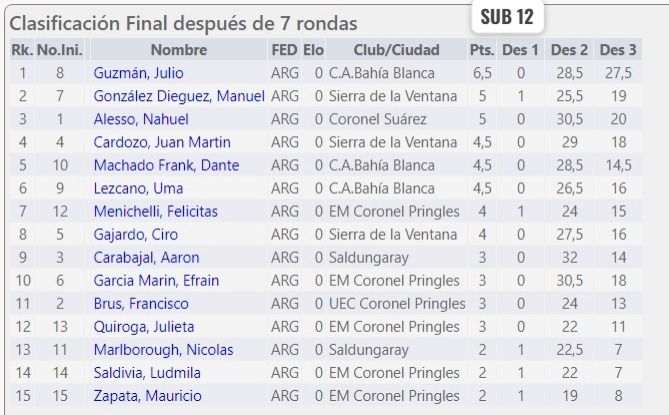Click González Dieguez, Manuel name link
The image size is (669, 415).
(179, 96)
